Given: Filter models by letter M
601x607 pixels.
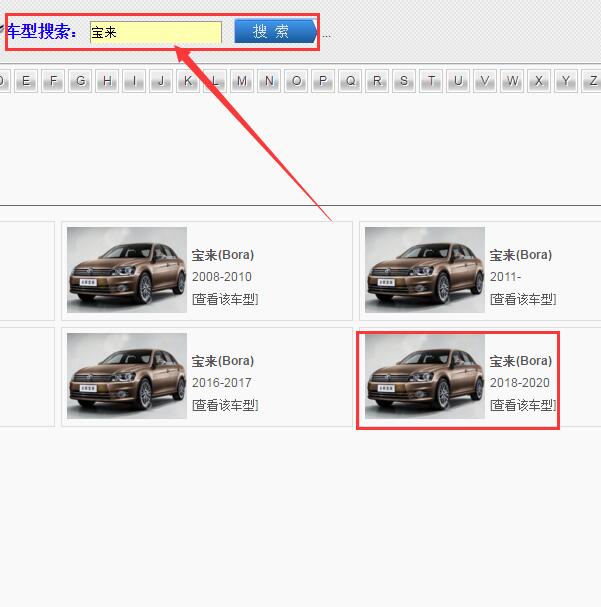Looking at the screenshot, I should coord(242,81).
